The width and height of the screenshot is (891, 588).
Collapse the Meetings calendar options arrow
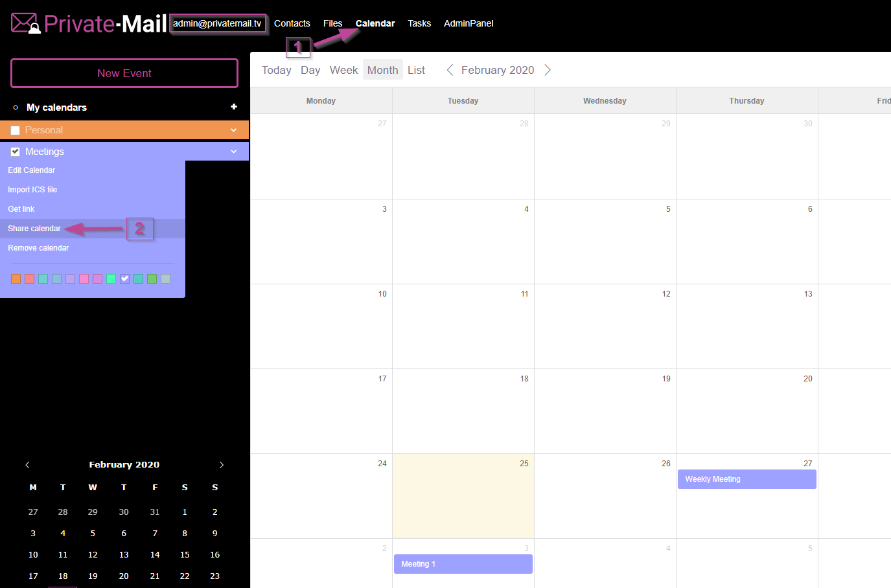[233, 152]
